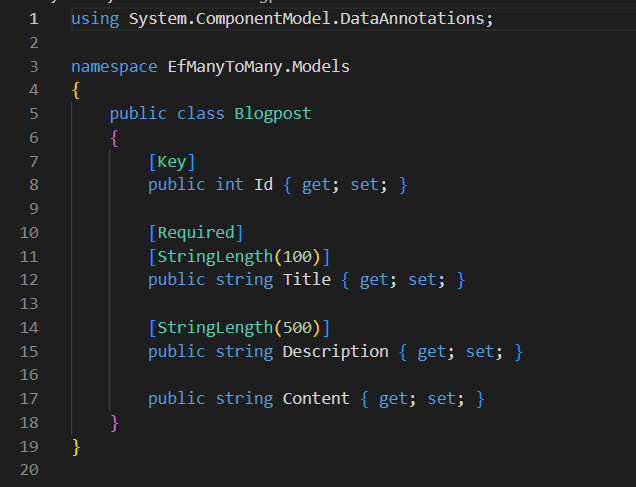
Task: Click line number 15 in gutter
Action: tap(29, 352)
